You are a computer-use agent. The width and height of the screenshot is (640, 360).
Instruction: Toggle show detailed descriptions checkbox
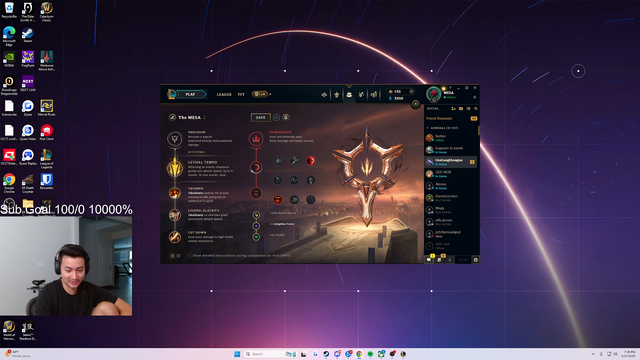189,256
